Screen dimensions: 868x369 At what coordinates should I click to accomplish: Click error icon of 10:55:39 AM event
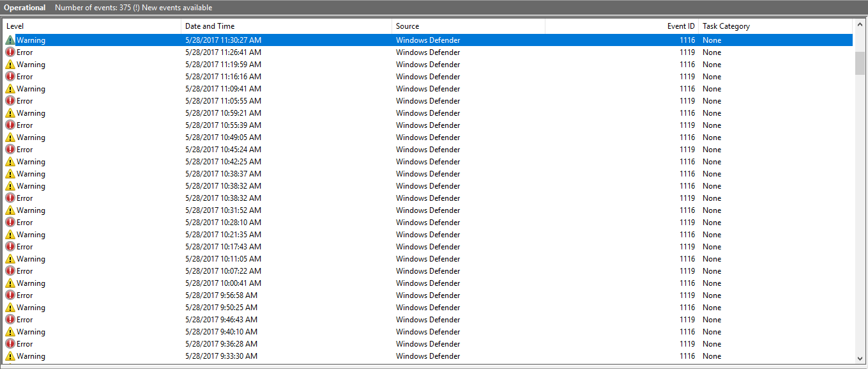pyautogui.click(x=10, y=125)
